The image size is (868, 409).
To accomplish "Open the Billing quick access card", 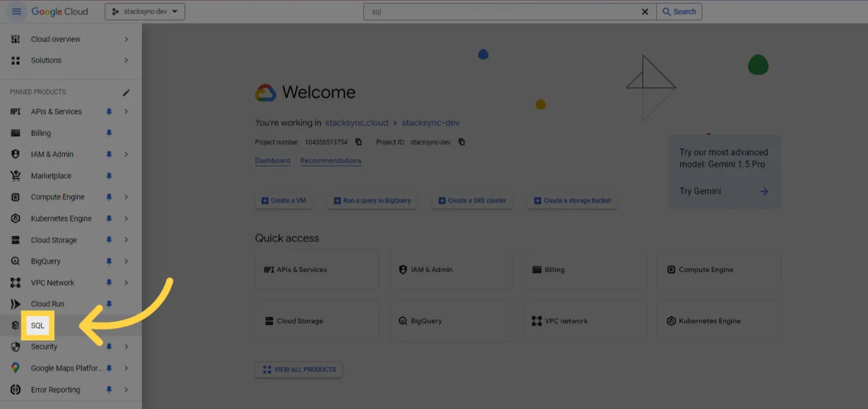I will [585, 270].
